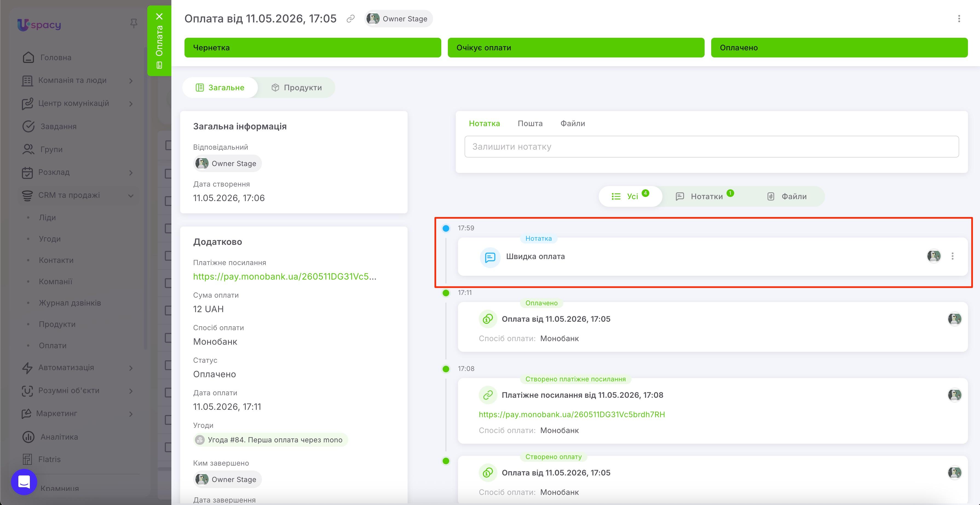The height and width of the screenshot is (505, 980).
Task: Open three-dot menu on Швидка оплата note
Action: click(952, 256)
